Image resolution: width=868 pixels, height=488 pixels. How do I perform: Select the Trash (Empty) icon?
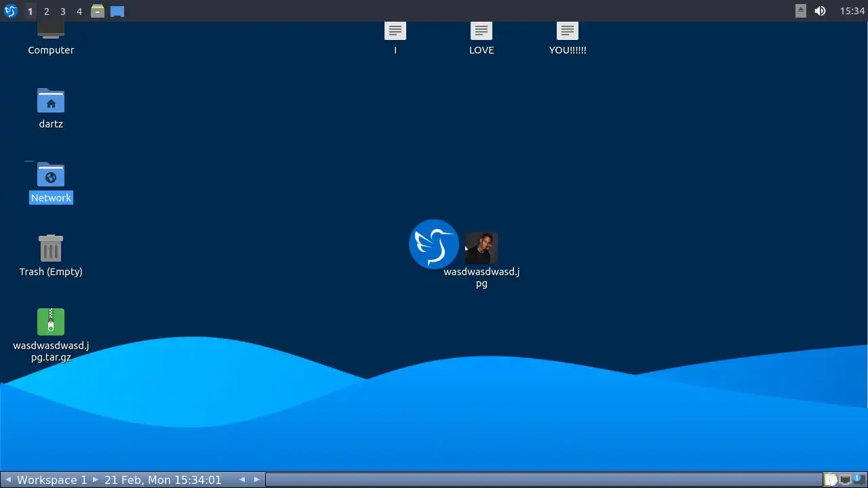pyautogui.click(x=51, y=248)
